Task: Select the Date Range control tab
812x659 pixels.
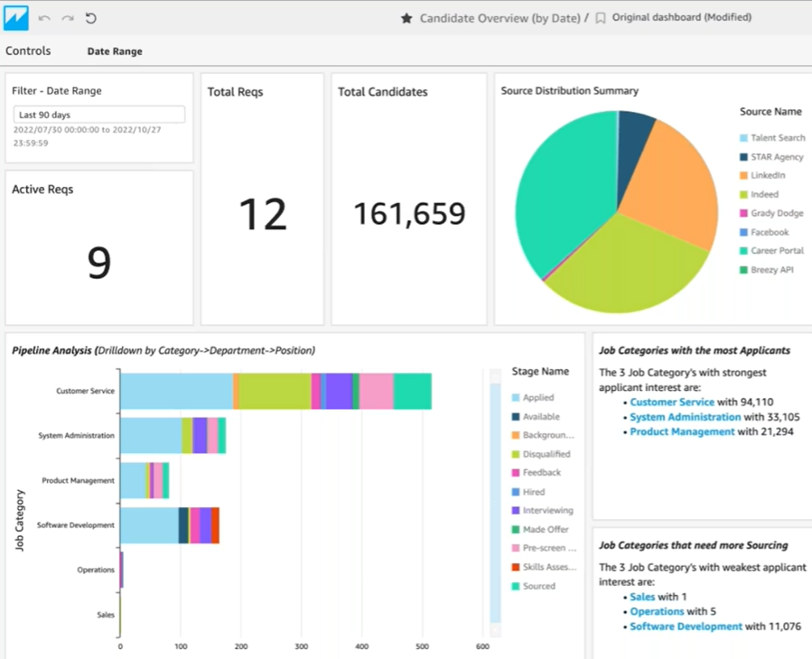Action: (115, 51)
